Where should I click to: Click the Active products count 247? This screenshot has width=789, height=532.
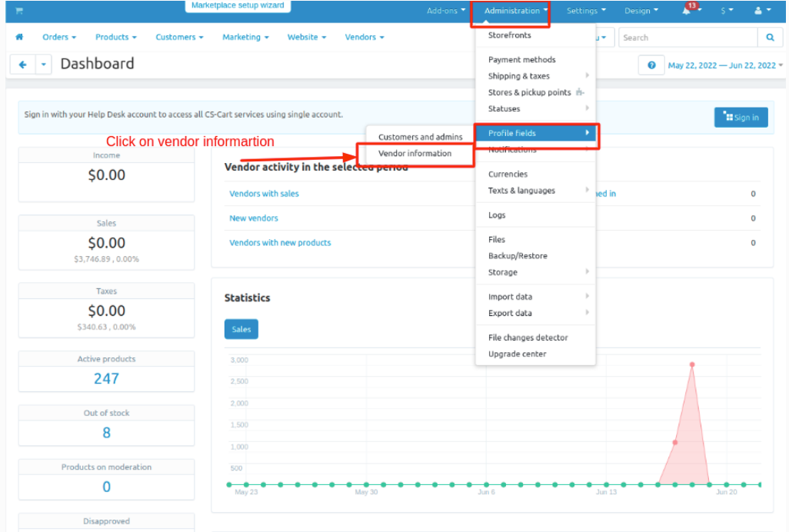pos(106,378)
